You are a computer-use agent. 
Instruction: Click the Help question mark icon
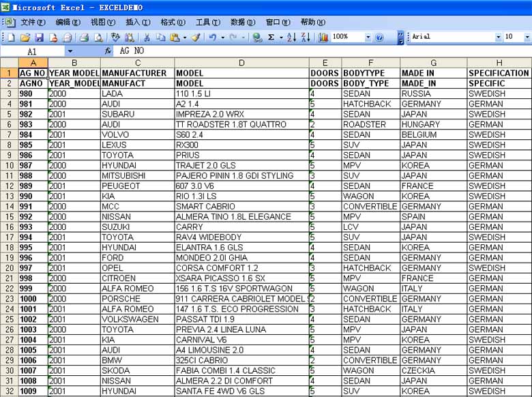[380, 38]
